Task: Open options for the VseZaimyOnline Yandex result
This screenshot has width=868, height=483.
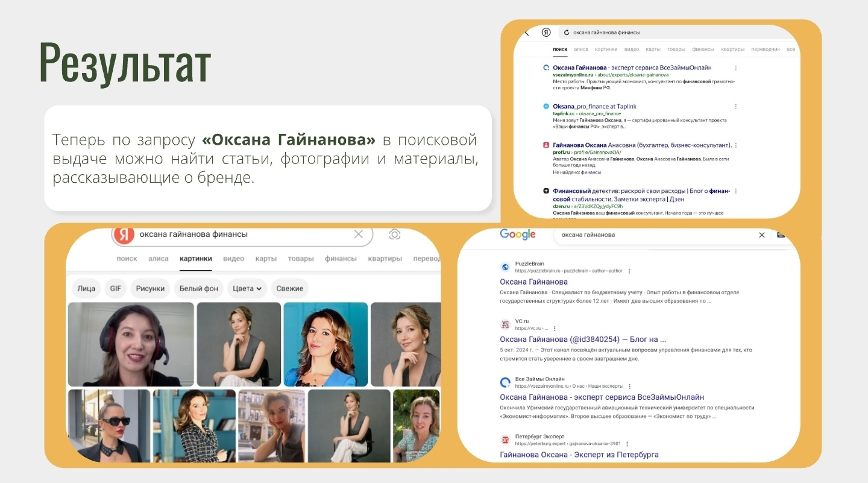Action: tap(736, 68)
